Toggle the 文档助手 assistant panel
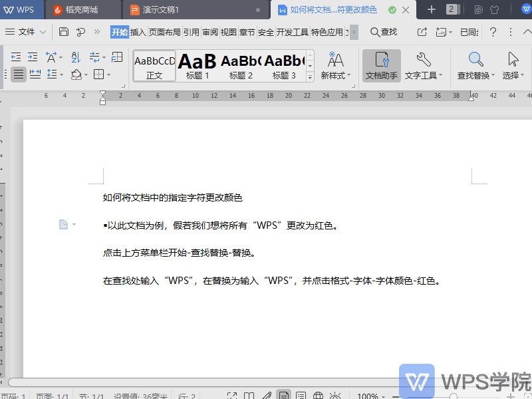532x399 pixels. click(381, 66)
